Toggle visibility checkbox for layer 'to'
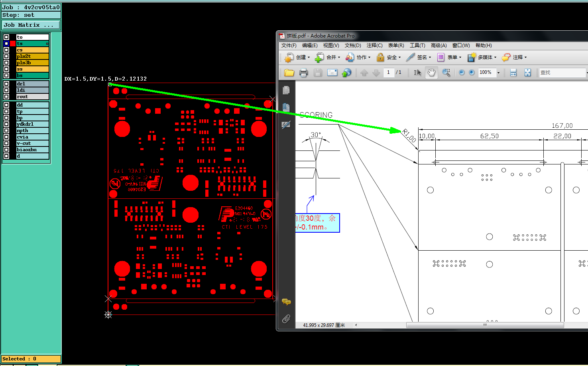The height and width of the screenshot is (366, 588). tap(6, 37)
